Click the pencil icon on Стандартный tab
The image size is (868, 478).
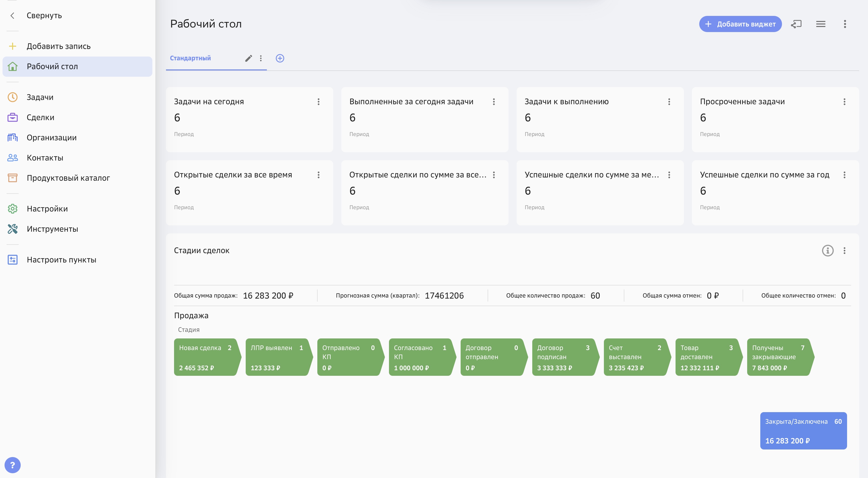pos(248,58)
